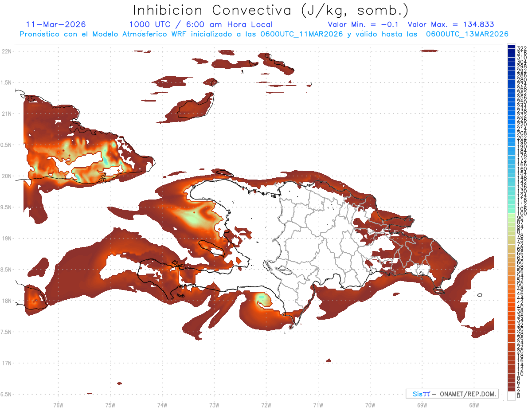Screen dimensions: 532x411
Task: Click the "69W" longitude label
Action: pos(422,405)
